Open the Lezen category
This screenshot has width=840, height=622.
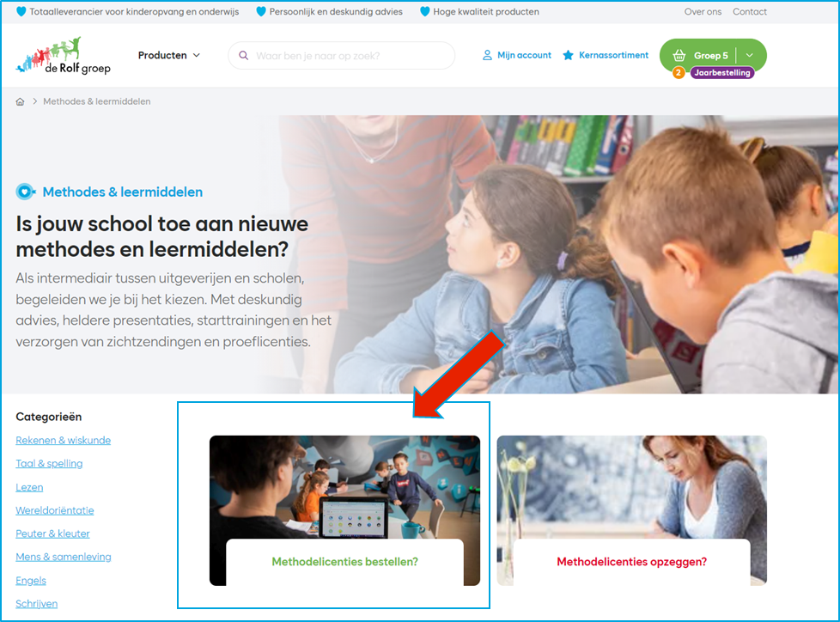coord(29,487)
